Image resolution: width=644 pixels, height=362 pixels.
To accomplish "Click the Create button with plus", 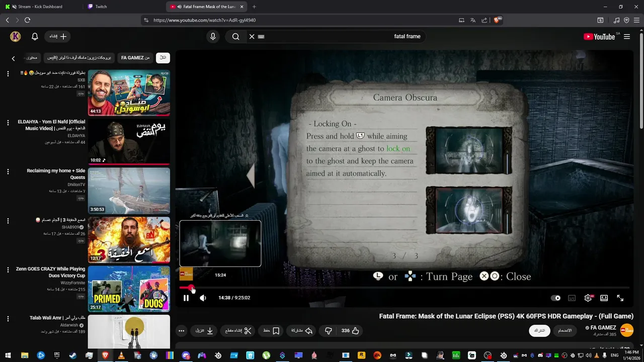I will [58, 37].
